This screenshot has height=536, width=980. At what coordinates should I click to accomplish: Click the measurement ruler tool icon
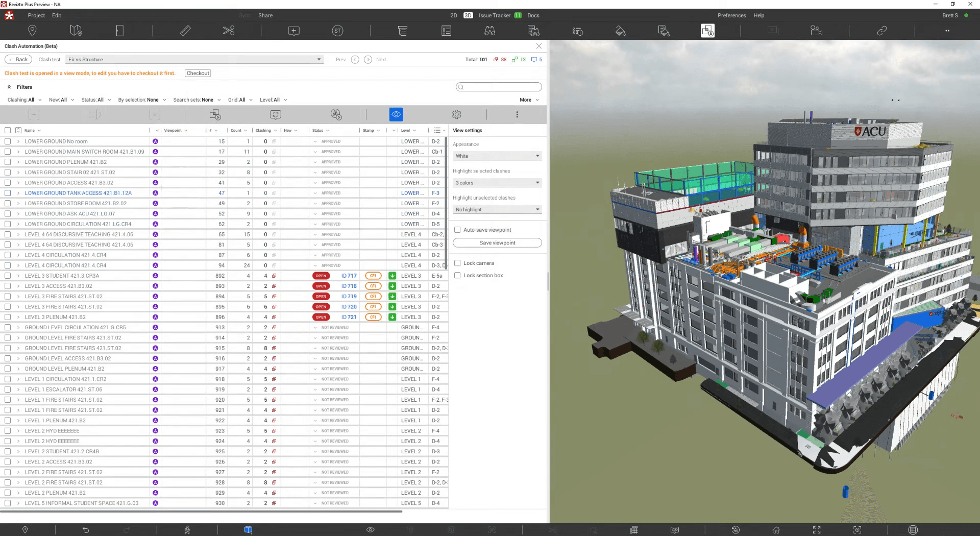(x=185, y=31)
